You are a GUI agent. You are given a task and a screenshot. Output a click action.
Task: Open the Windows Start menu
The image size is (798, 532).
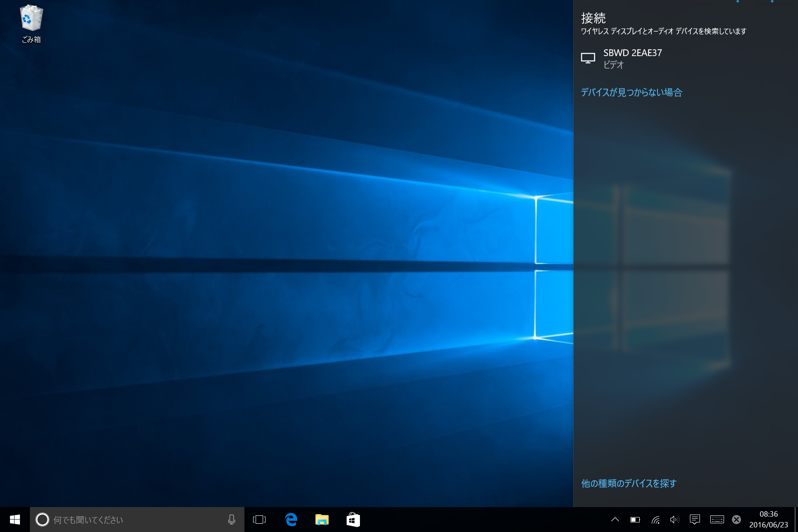point(15,520)
